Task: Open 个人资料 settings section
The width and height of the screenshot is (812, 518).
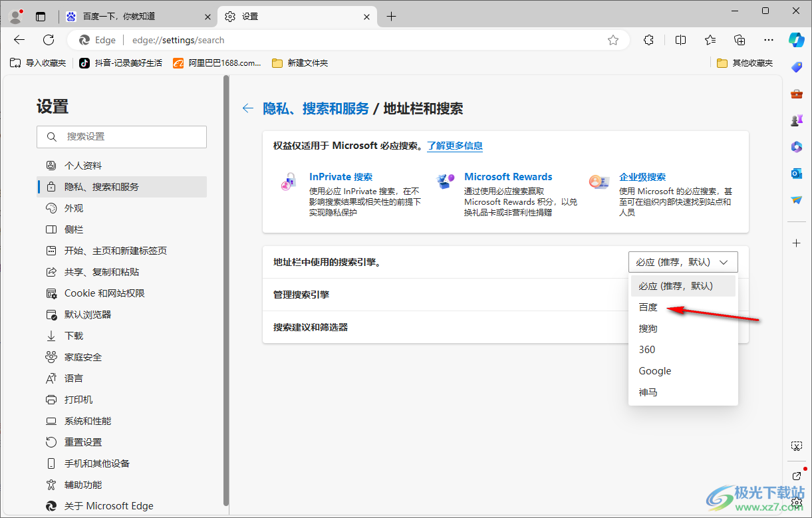Action: pos(122,166)
